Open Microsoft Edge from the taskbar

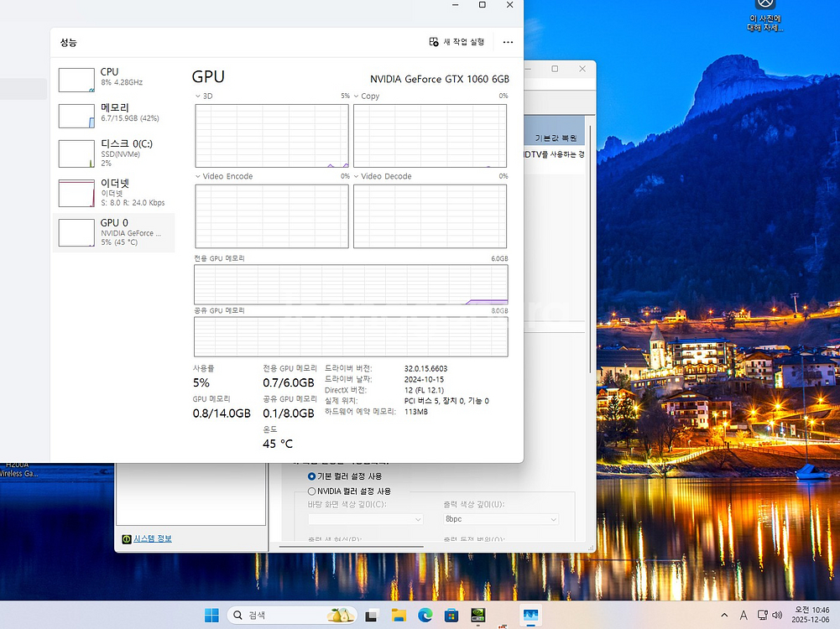[x=425, y=616]
